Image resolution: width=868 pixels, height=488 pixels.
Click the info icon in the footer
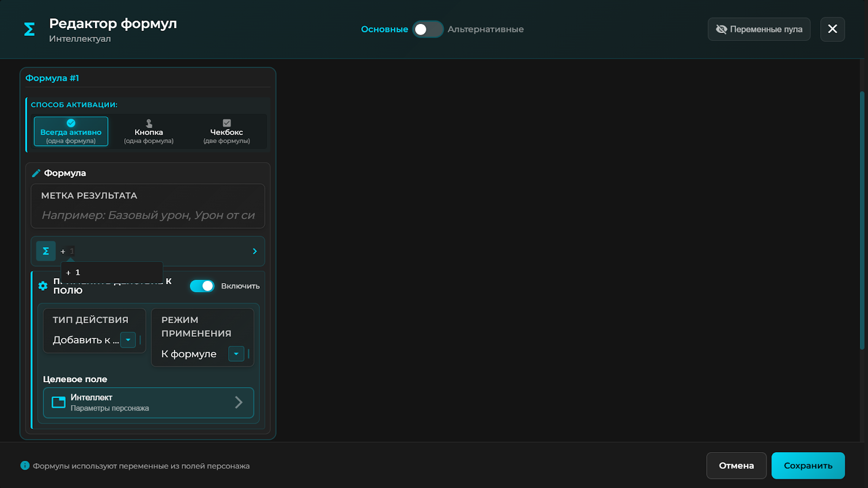25,466
